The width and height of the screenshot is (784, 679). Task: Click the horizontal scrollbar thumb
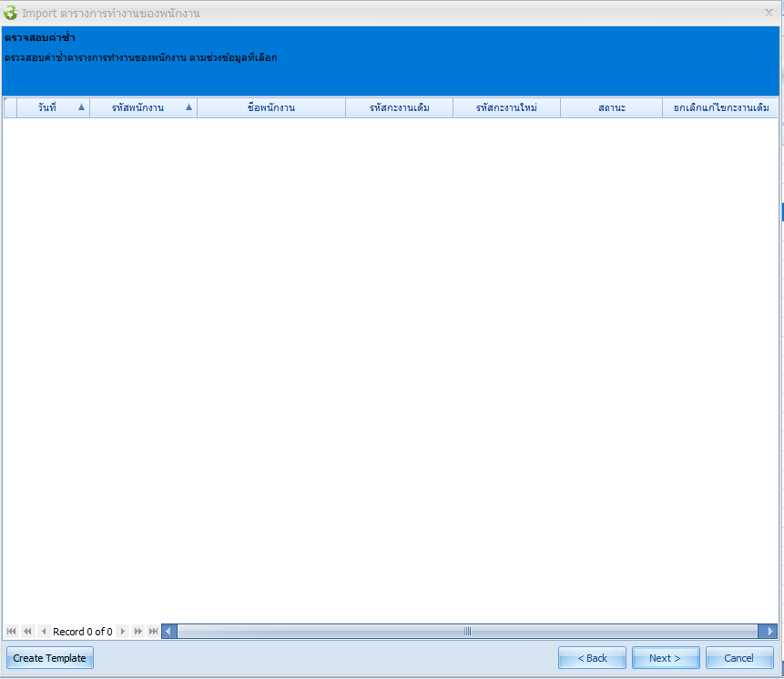(467, 631)
